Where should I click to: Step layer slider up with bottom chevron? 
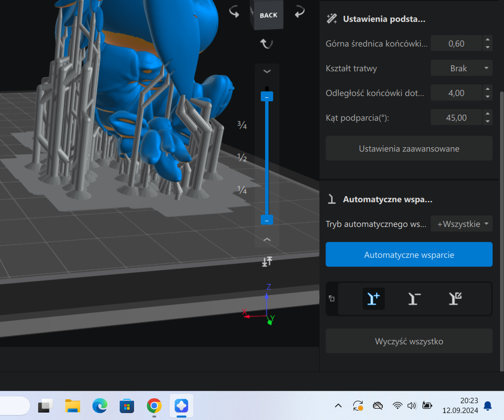coord(267,240)
